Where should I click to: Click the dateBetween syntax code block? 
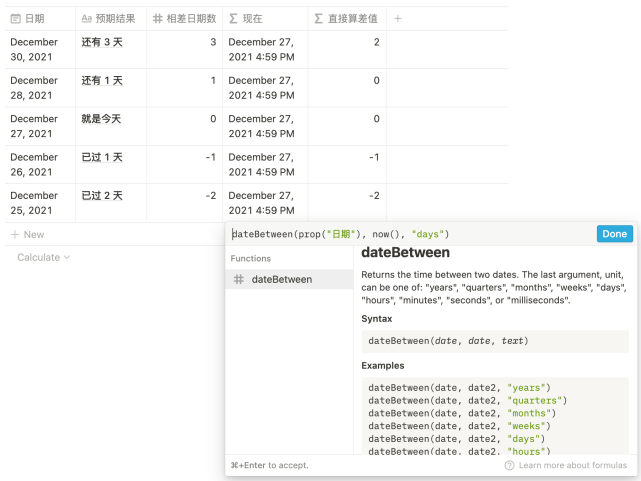[496, 341]
